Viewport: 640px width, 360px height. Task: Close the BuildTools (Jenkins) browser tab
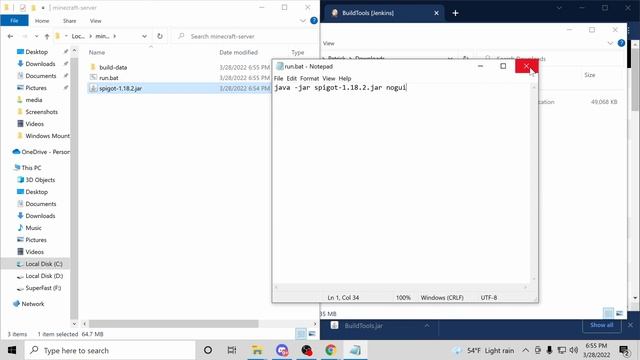pyautogui.click(x=436, y=13)
